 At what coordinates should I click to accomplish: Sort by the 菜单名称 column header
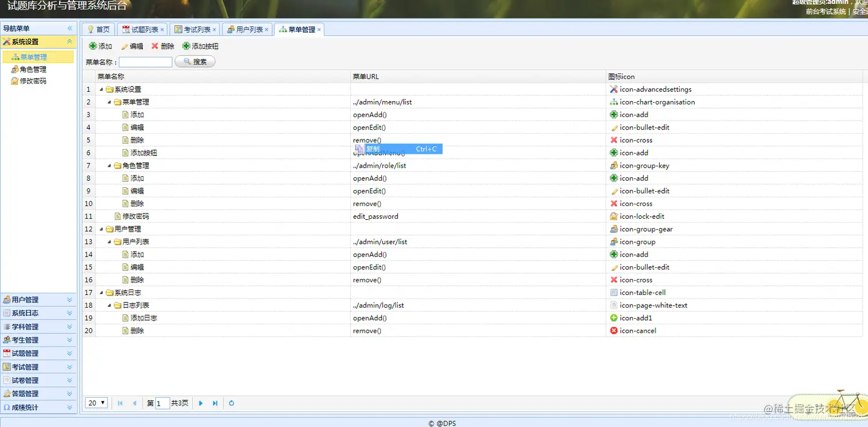click(x=223, y=76)
